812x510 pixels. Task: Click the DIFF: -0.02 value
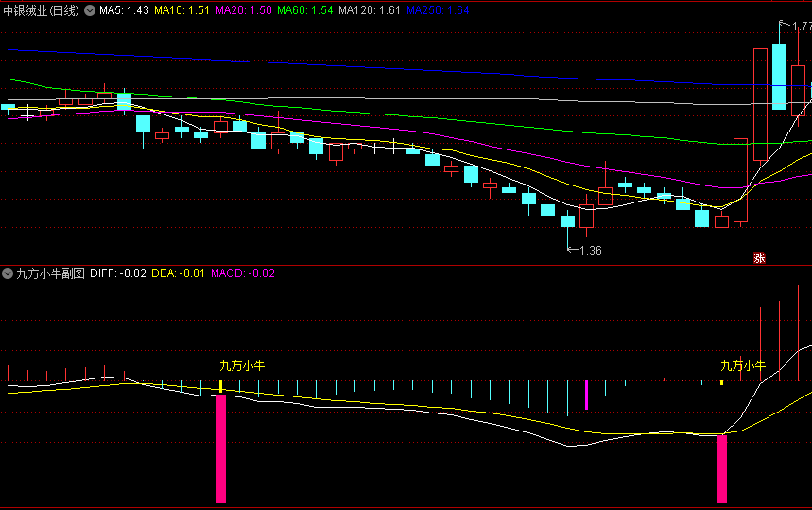point(118,273)
